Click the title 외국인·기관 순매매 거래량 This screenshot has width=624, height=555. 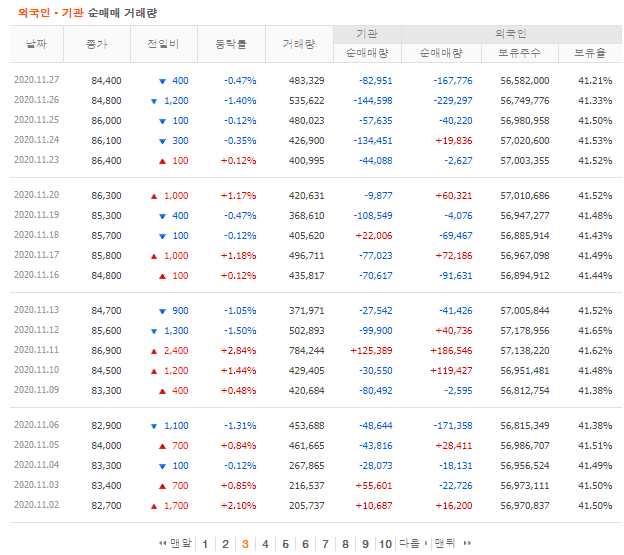[88, 13]
